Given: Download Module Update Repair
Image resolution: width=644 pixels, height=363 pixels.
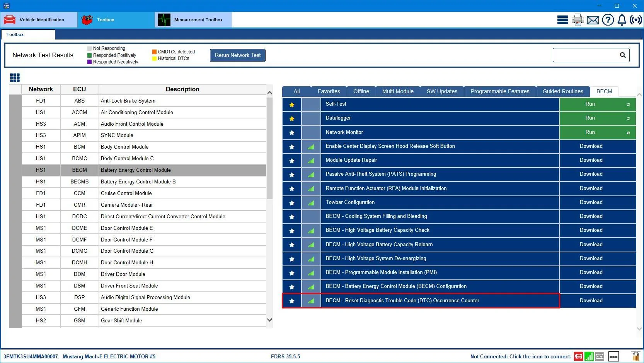Looking at the screenshot, I should click(598, 160).
